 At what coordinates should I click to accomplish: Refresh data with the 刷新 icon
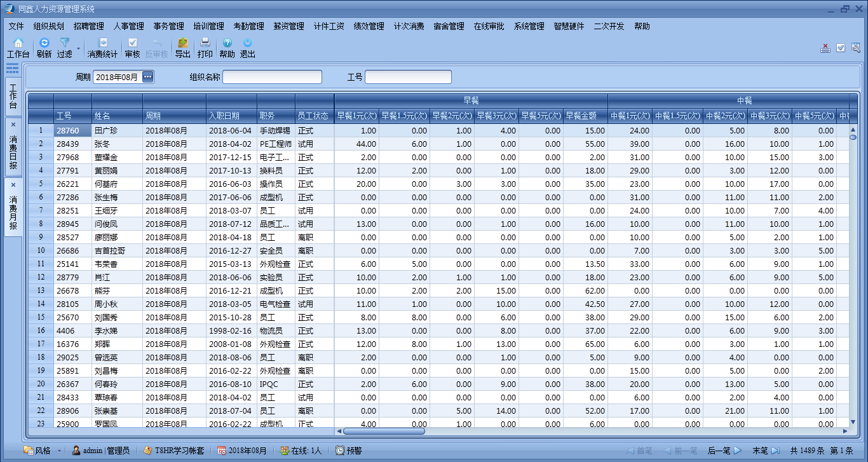point(44,43)
